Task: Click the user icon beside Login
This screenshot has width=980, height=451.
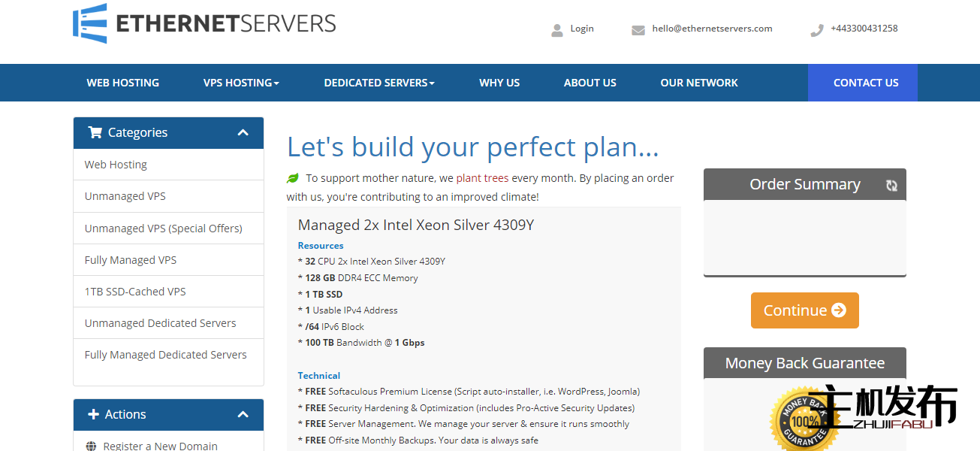Action: [557, 30]
